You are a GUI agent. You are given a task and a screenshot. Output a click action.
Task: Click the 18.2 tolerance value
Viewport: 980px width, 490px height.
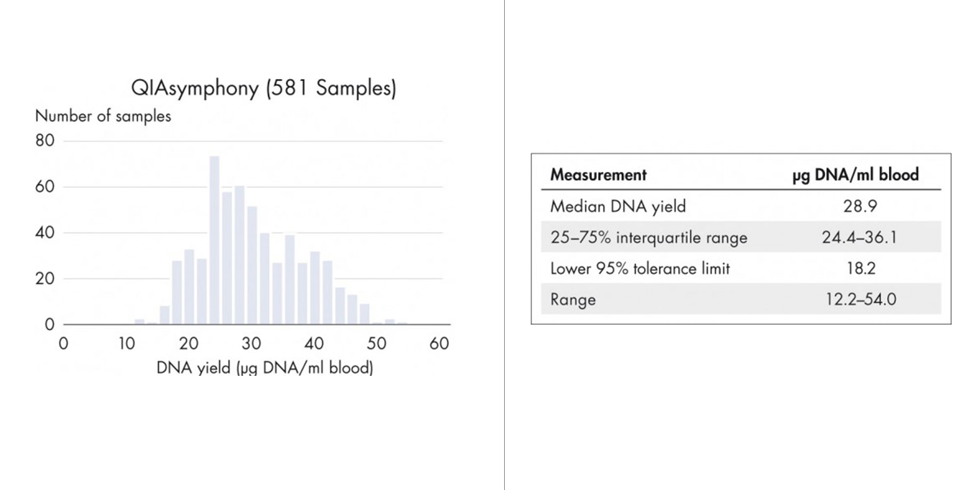(861, 269)
